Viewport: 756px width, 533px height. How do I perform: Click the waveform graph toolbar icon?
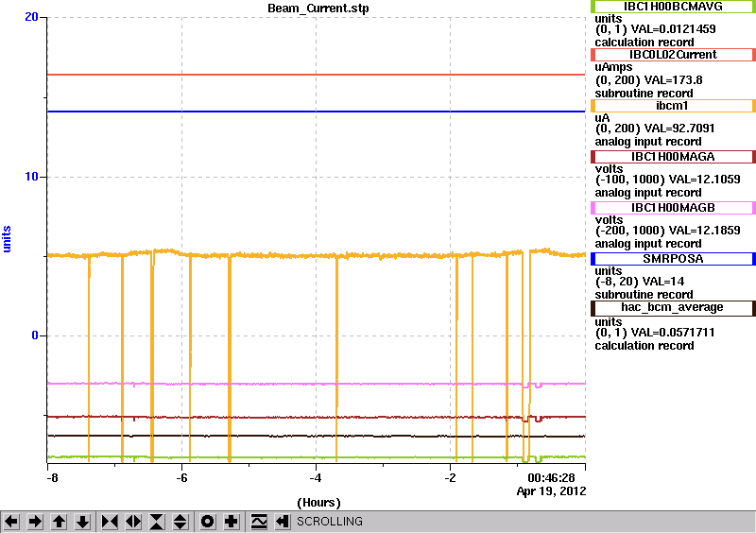pyautogui.click(x=259, y=522)
